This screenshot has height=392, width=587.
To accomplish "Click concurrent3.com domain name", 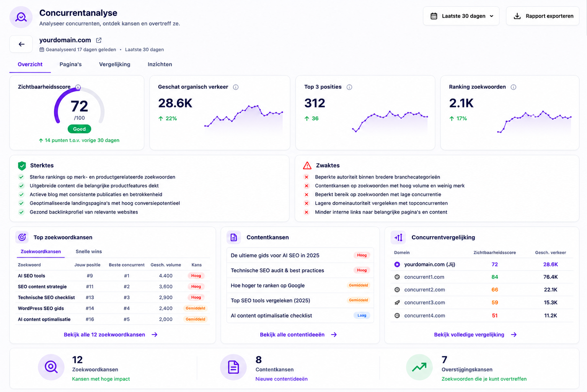I will click(x=425, y=303).
